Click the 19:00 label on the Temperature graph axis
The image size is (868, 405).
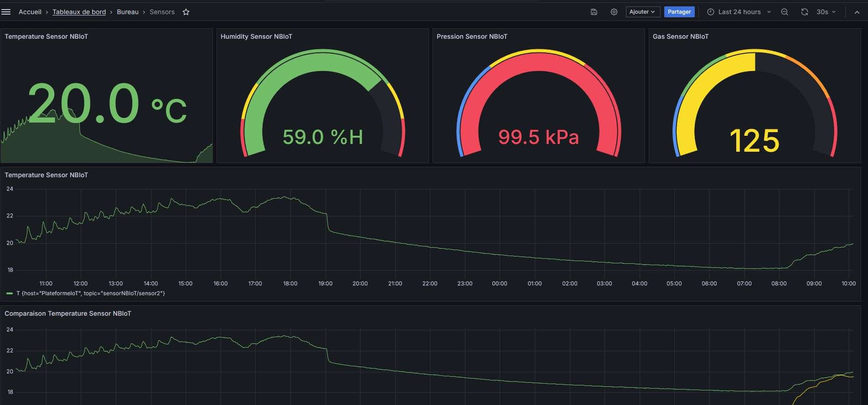325,283
